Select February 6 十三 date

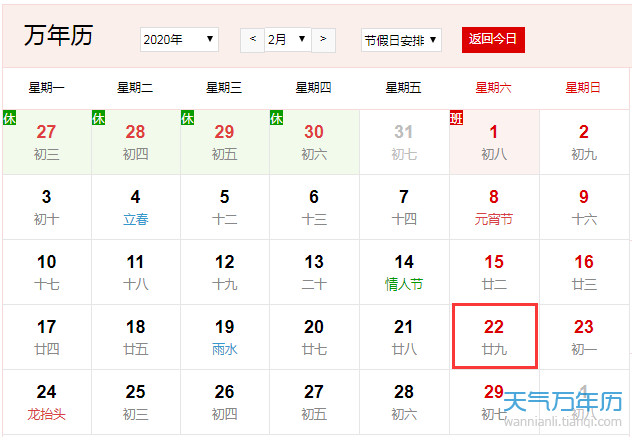(x=314, y=207)
